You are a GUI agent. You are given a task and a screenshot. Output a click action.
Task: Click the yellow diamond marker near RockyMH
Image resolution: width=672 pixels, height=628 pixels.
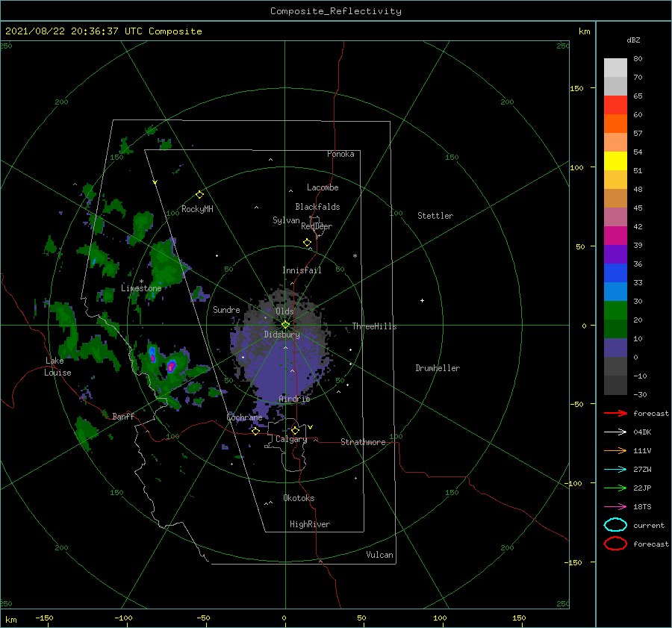click(199, 195)
